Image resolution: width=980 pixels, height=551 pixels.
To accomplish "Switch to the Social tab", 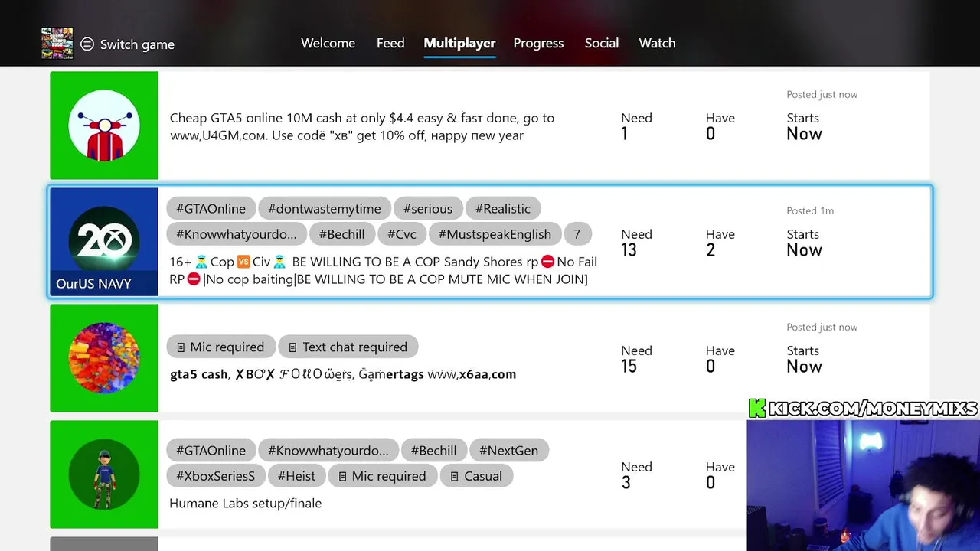I will 602,44.
